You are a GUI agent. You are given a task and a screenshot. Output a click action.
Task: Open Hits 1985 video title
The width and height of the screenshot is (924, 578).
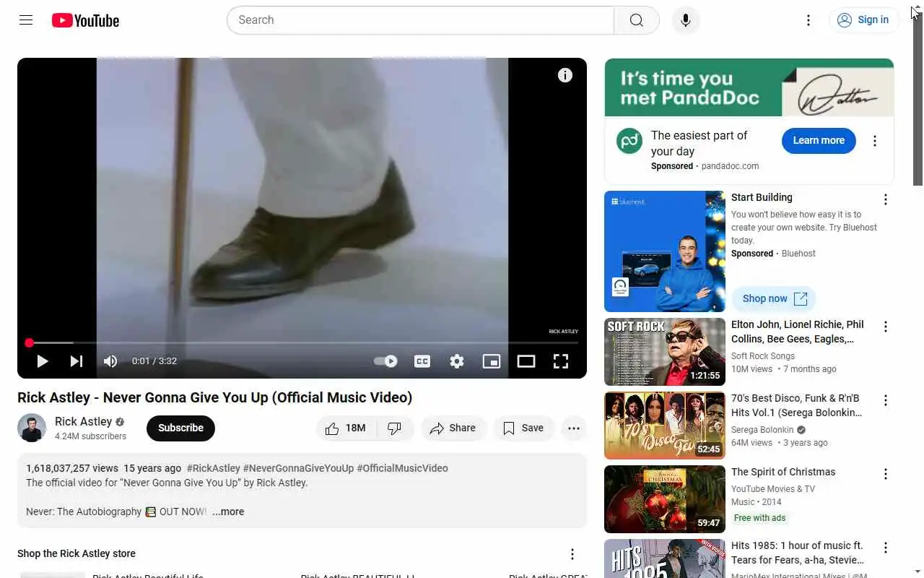click(798, 553)
